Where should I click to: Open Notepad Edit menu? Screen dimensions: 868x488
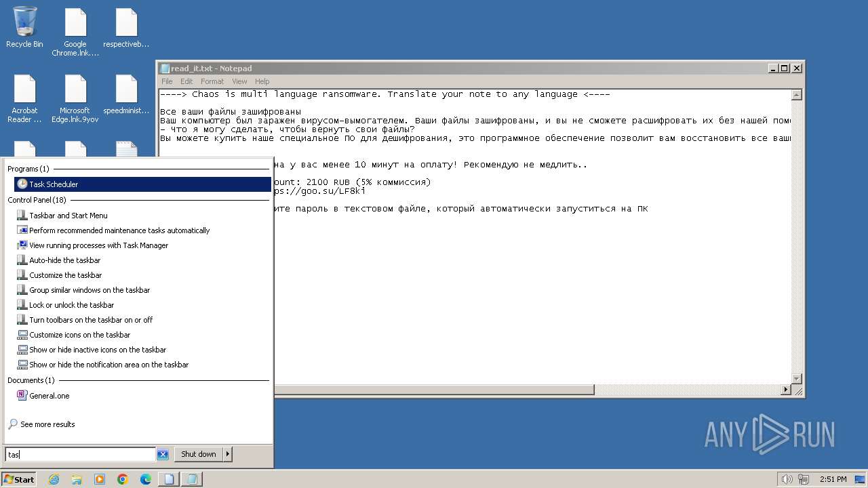186,81
